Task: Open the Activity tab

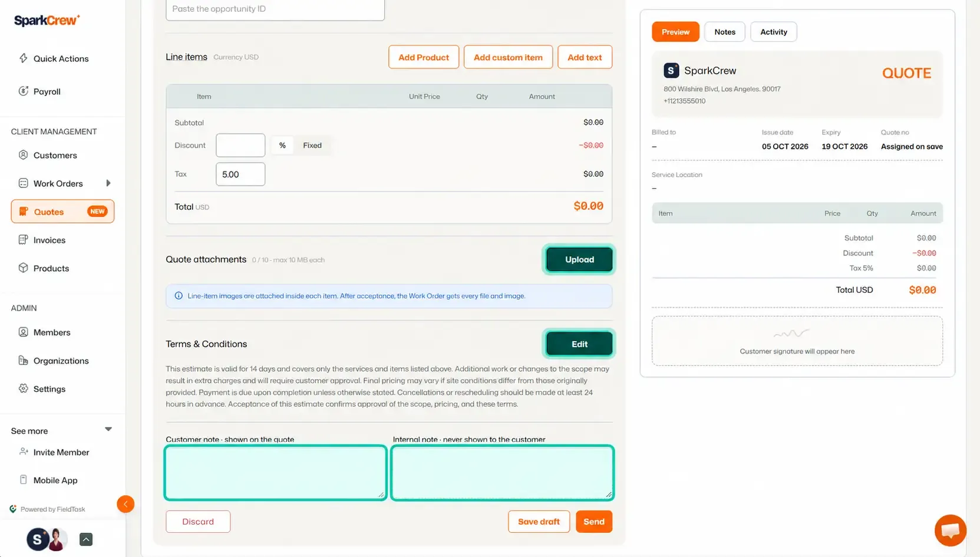Action: 774,32
